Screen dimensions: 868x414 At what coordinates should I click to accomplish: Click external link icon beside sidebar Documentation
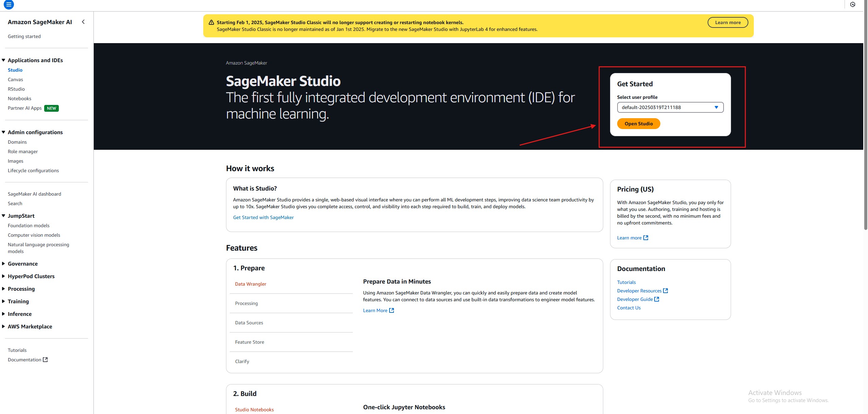point(45,360)
